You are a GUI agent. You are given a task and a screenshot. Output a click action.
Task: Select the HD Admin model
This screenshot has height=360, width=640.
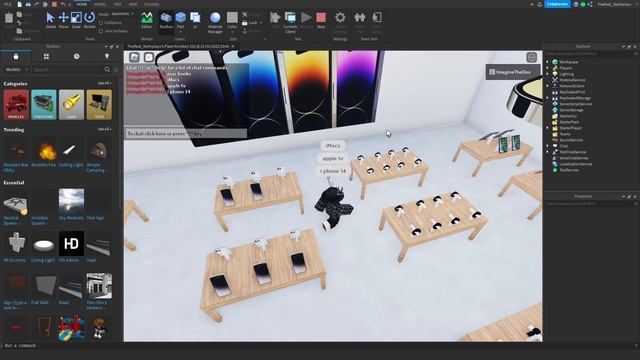point(71,247)
